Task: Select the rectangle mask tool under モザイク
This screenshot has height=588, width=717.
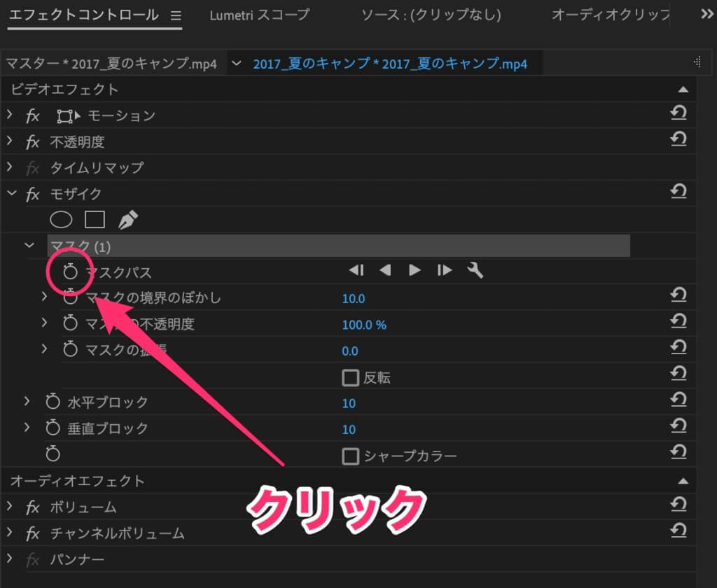Action: [95, 220]
